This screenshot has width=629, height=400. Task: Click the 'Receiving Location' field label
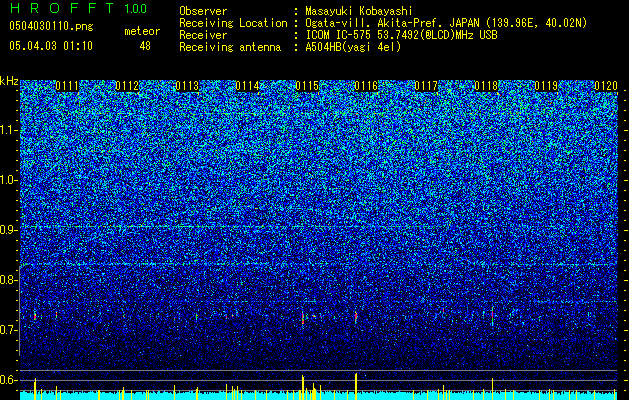pos(233,23)
